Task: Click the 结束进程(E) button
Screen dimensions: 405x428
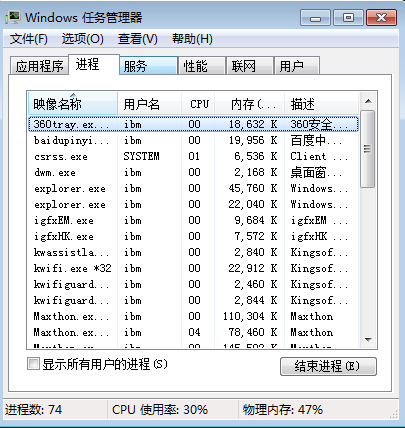Action: tap(328, 366)
